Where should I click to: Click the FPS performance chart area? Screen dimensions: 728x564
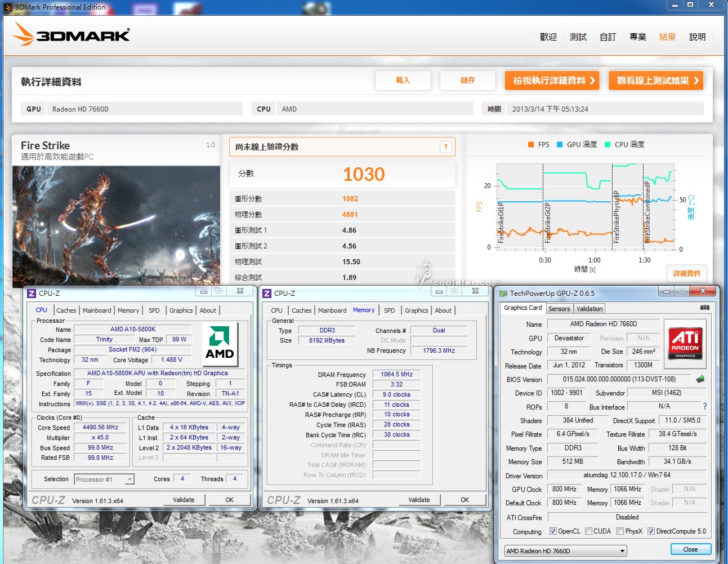tap(586, 207)
